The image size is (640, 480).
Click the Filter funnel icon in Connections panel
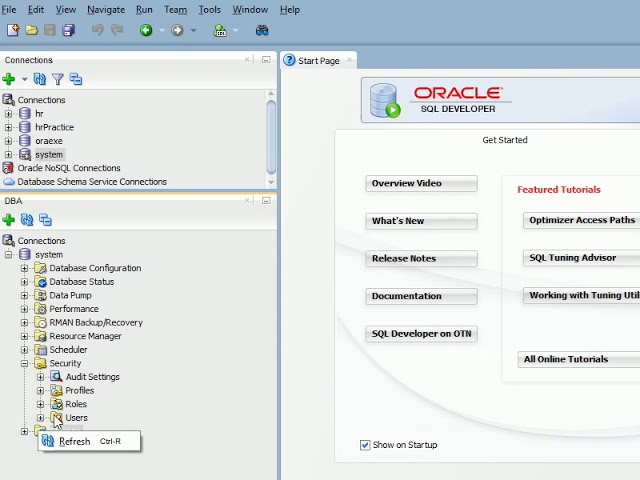click(x=58, y=79)
